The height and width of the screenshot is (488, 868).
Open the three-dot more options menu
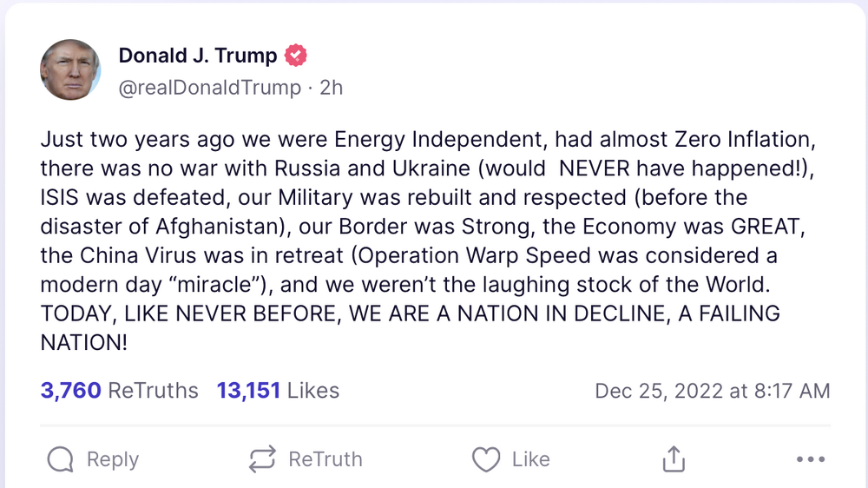pyautogui.click(x=810, y=459)
